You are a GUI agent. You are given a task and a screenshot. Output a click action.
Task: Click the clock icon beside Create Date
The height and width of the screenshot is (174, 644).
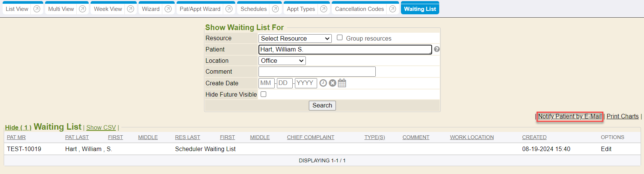pos(323,83)
